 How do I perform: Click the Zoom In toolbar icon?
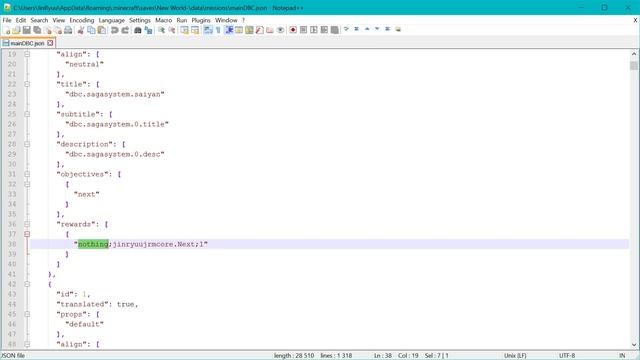click(162, 30)
